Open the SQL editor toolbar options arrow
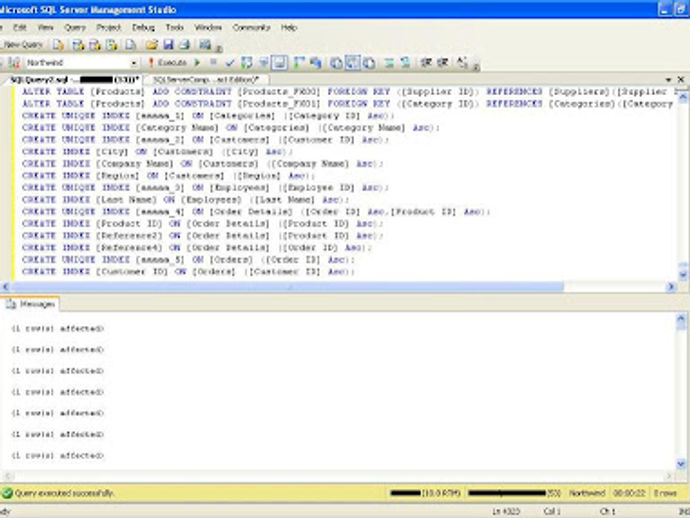This screenshot has height=518, width=690. click(476, 66)
